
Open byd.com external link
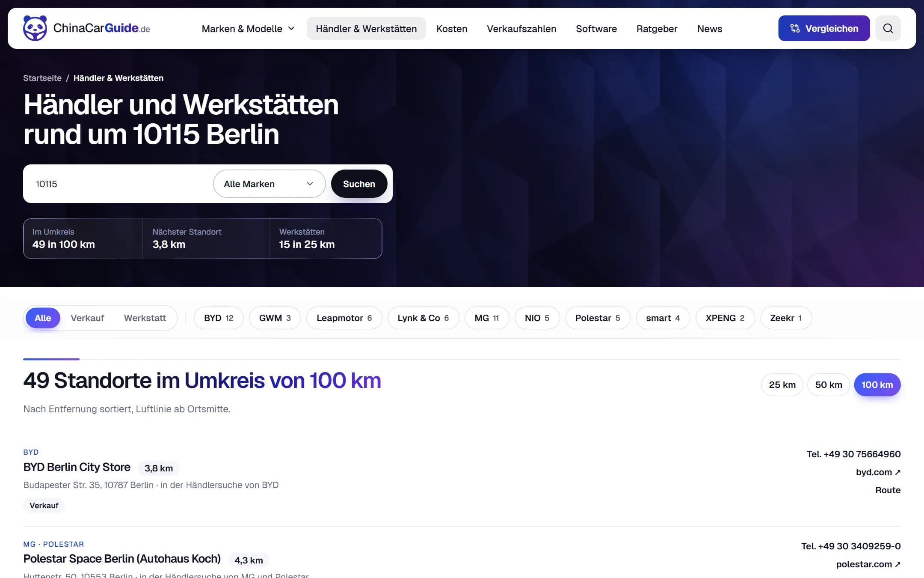pos(878,472)
